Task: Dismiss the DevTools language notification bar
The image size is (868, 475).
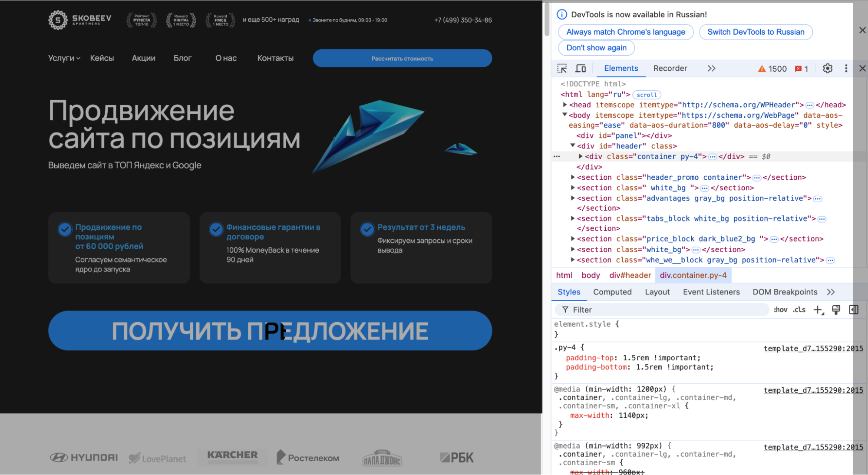Action: click(862, 30)
